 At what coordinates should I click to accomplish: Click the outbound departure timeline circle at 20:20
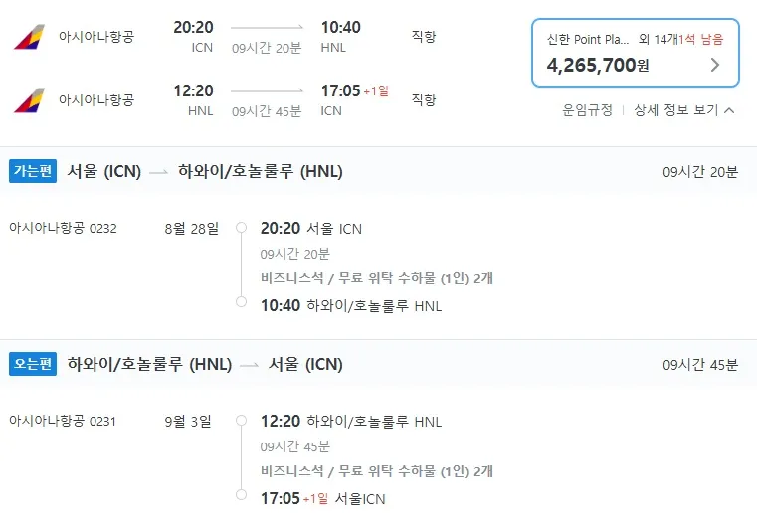tap(241, 228)
